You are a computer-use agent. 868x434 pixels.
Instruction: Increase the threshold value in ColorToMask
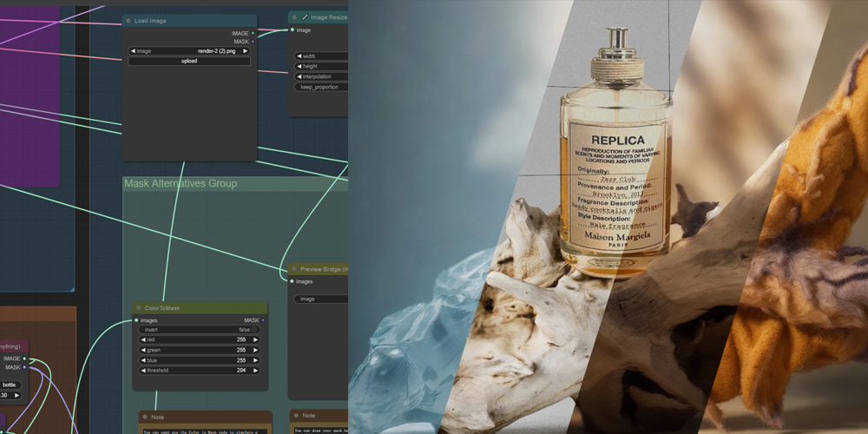(x=256, y=371)
